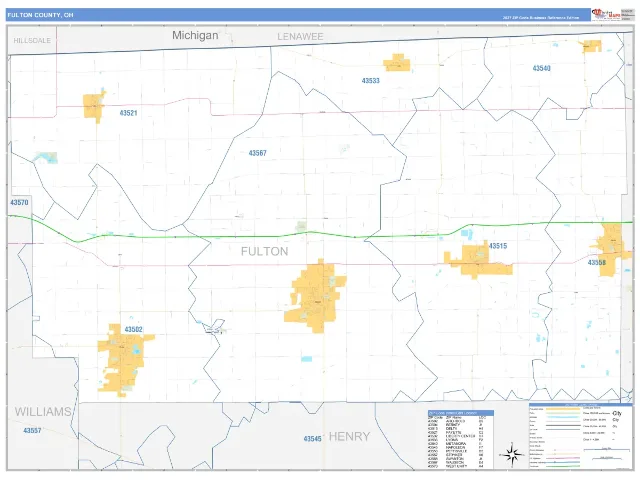This screenshot has width=640, height=480.
Task: Click the "HILLSDALE" county label
Action: point(32,40)
